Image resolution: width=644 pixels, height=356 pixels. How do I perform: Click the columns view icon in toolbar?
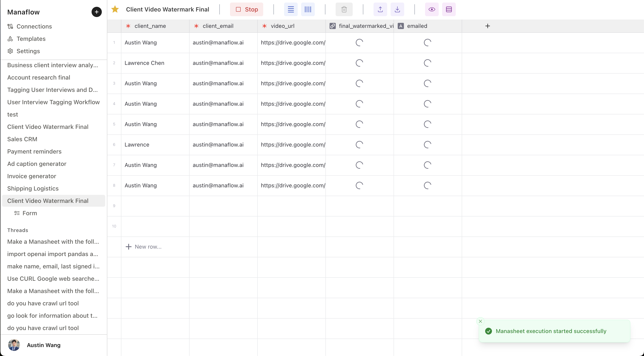(308, 9)
